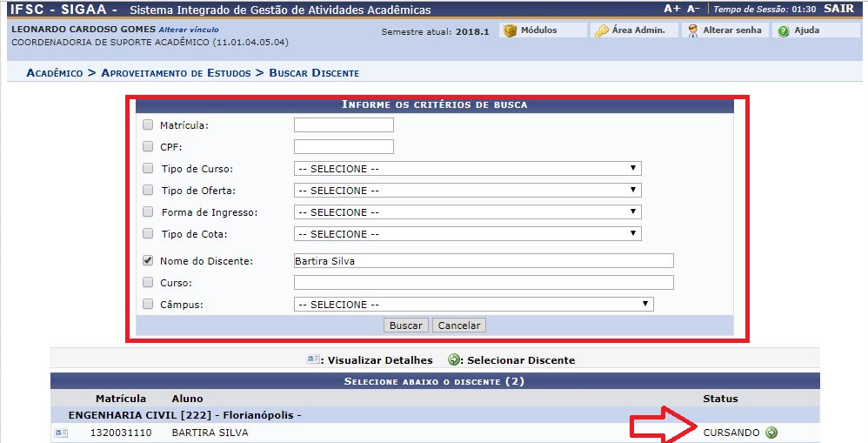Open the Câmpus selection dropdown
The width and height of the screenshot is (868, 443).
pyautogui.click(x=473, y=305)
